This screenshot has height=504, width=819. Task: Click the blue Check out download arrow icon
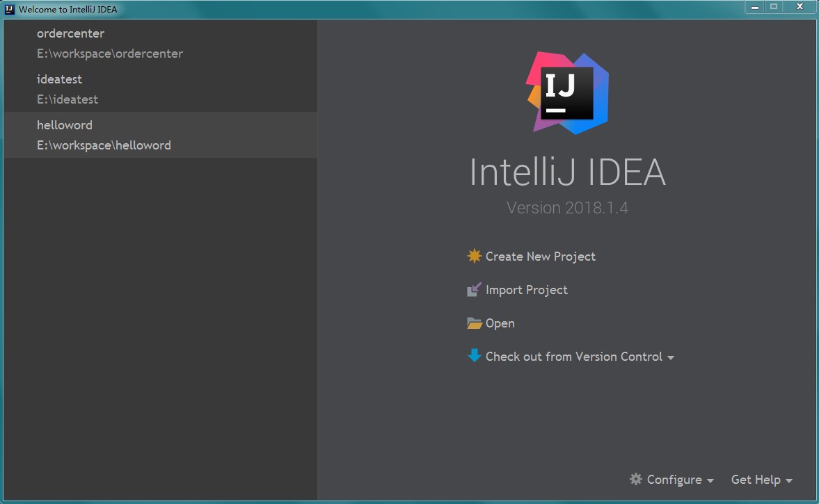[474, 356]
